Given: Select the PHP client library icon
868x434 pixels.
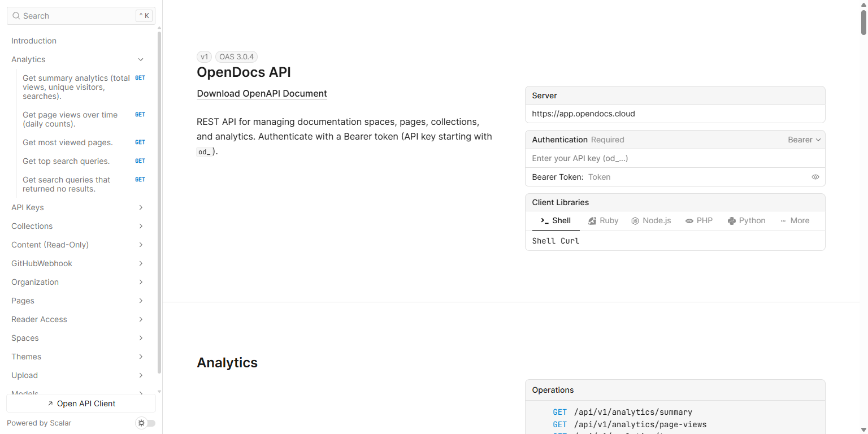Looking at the screenshot, I should tap(689, 221).
